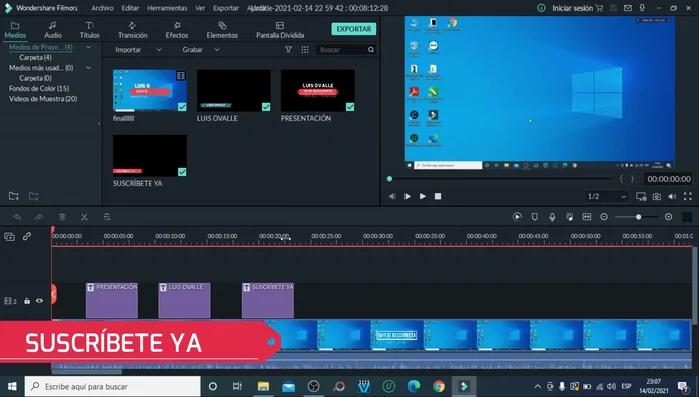
Task: Open the timeline edit adjust icon
Action: [x=107, y=217]
